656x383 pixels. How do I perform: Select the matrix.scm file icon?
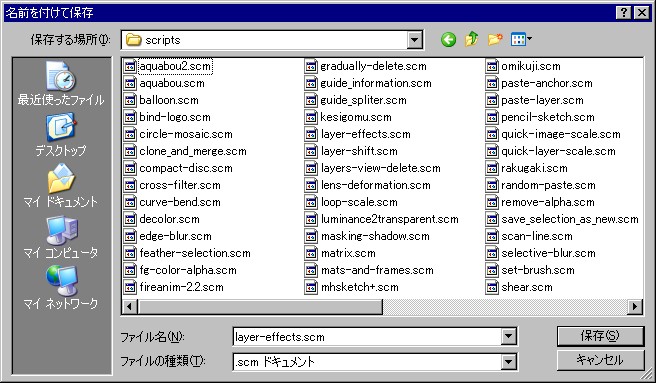pos(311,253)
